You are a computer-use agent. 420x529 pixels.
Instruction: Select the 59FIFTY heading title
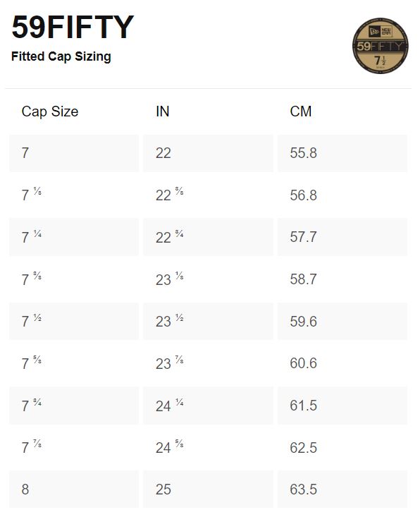[x=73, y=27]
